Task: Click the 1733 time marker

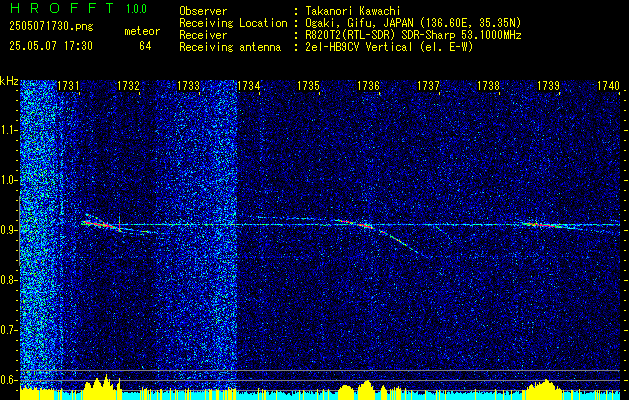Action: pyautogui.click(x=189, y=85)
